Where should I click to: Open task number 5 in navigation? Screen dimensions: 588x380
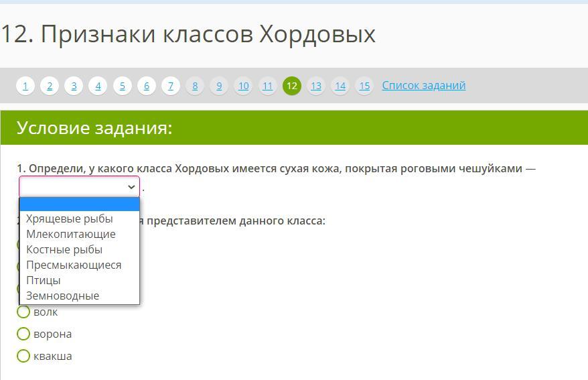(122, 86)
